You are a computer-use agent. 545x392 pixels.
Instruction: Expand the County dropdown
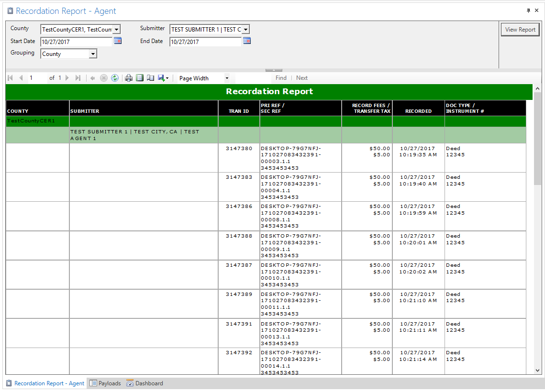click(116, 30)
